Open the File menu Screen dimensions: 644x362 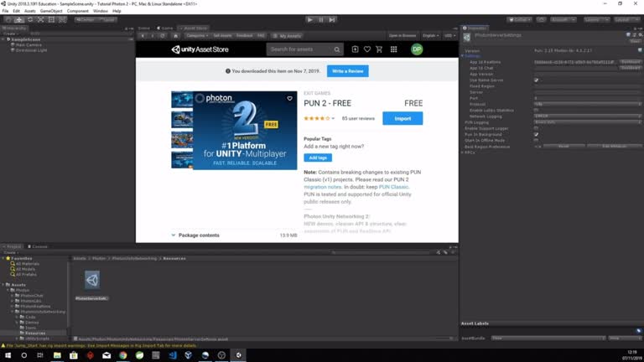click(5, 11)
